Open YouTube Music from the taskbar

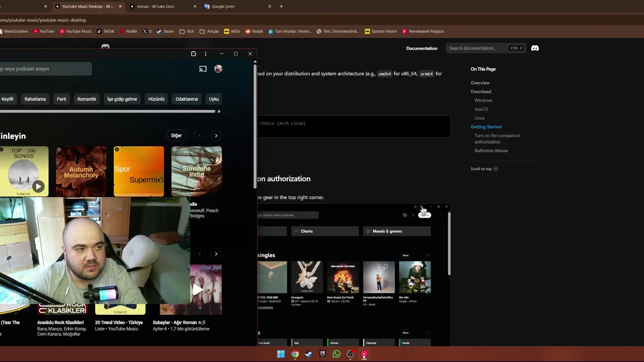pos(364,354)
